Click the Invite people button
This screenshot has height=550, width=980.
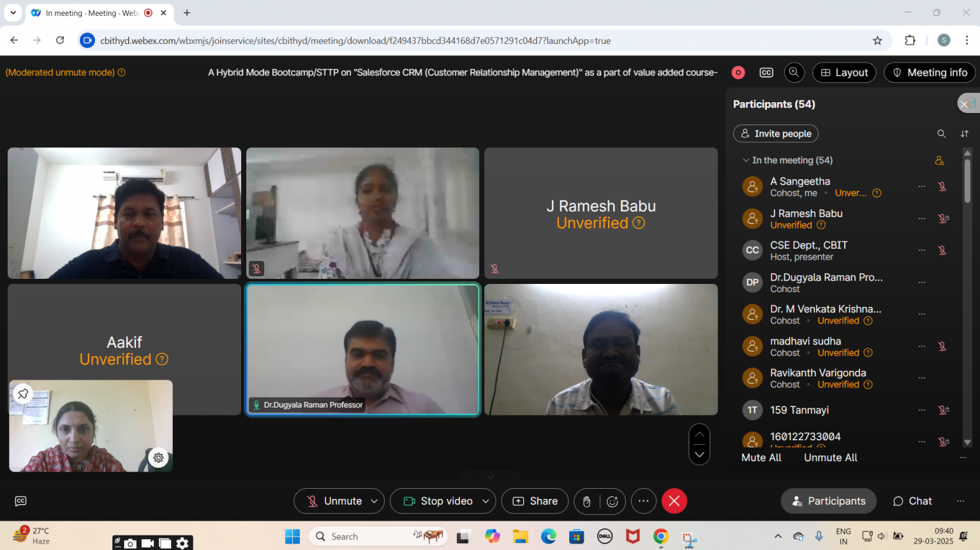[x=776, y=134]
